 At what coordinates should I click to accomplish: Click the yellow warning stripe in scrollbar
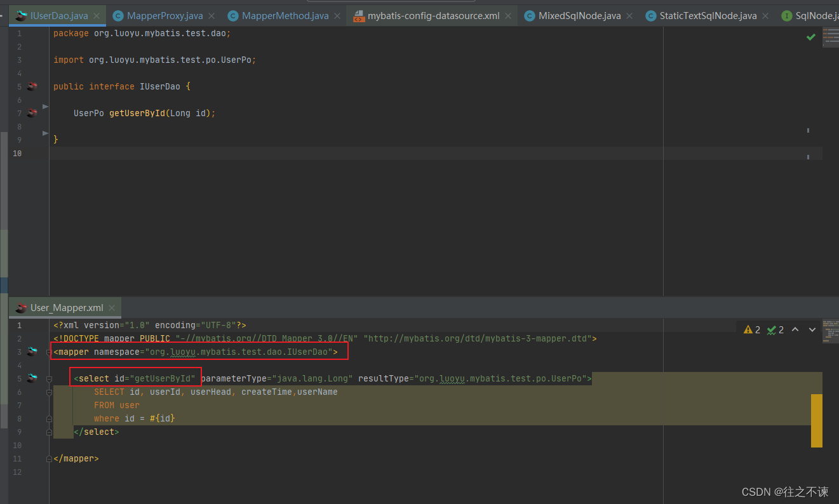pyautogui.click(x=817, y=420)
